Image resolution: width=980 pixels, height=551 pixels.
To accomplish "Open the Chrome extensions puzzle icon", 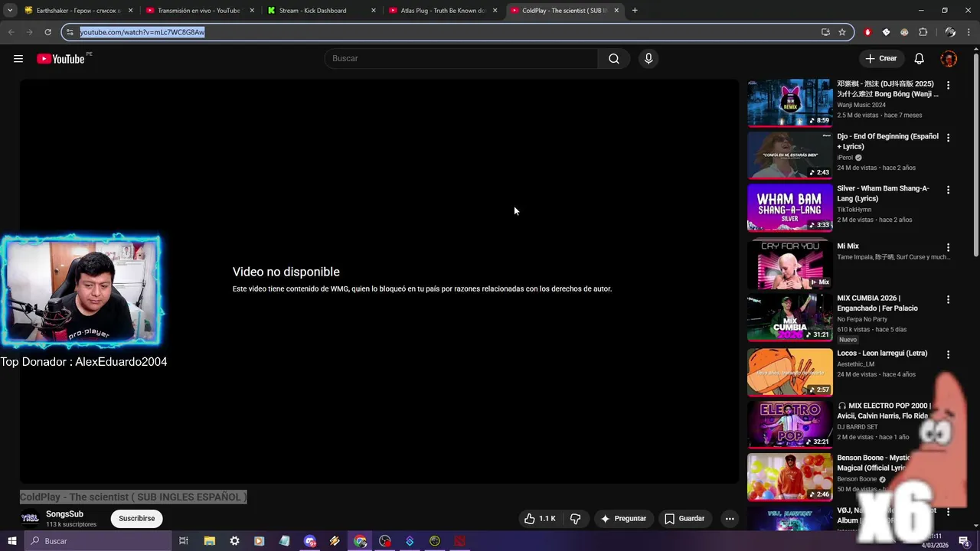I will coord(923,32).
